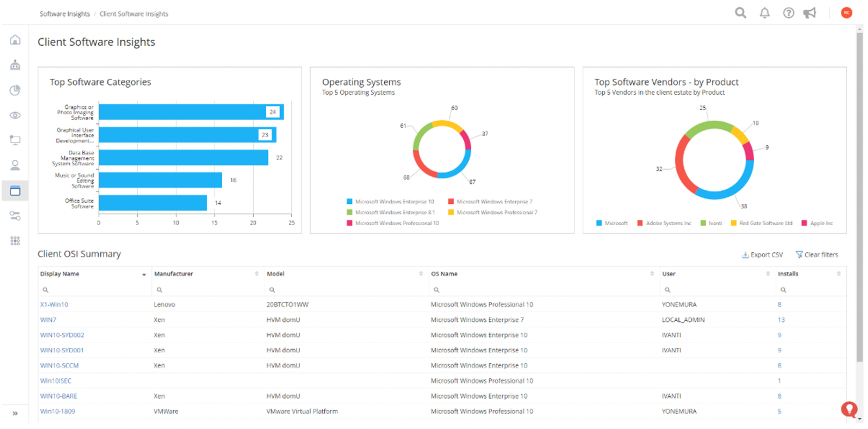Open the red user avatar menu
Screen dimensions: 868x429
847,13
